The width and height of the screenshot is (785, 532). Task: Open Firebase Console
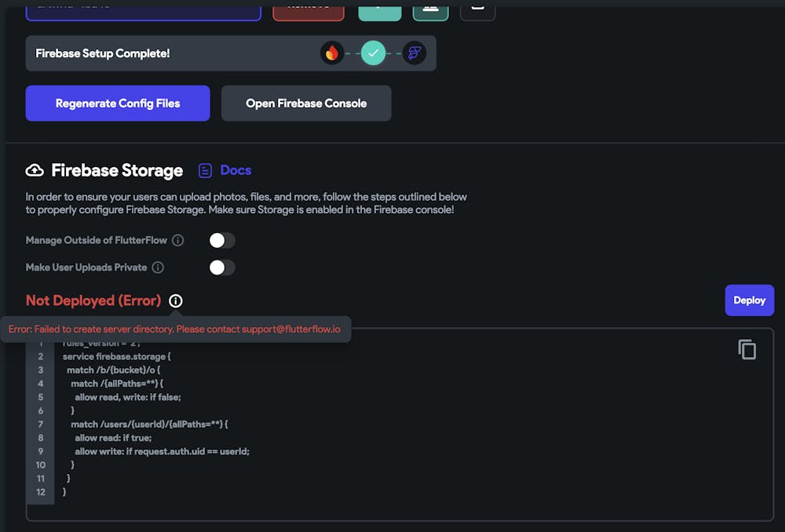pyautogui.click(x=306, y=103)
